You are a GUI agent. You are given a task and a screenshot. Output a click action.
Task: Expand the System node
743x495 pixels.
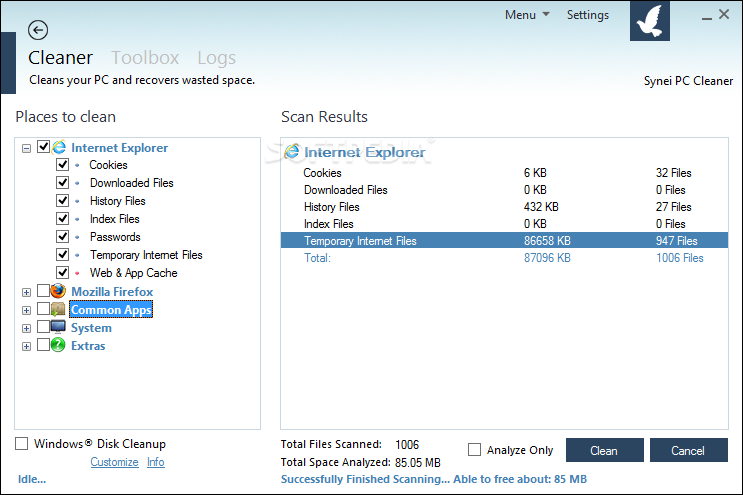tap(27, 328)
